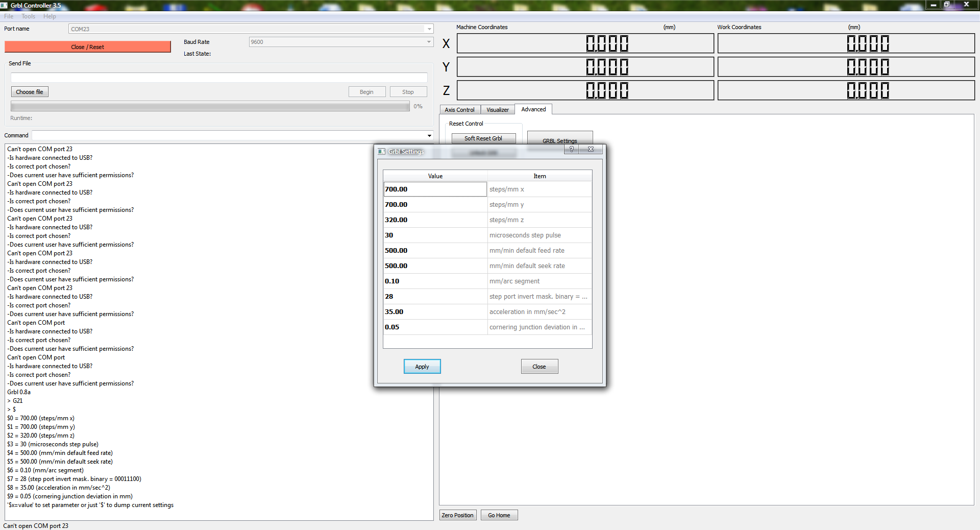Click the help question mark in Grbl Settings dialog
The height and width of the screenshot is (530, 980).
(x=572, y=149)
